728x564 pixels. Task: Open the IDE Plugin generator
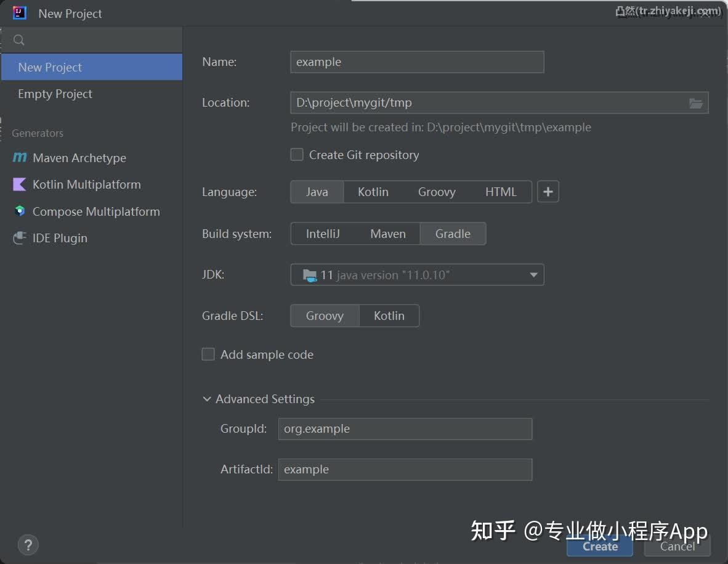[92, 238]
